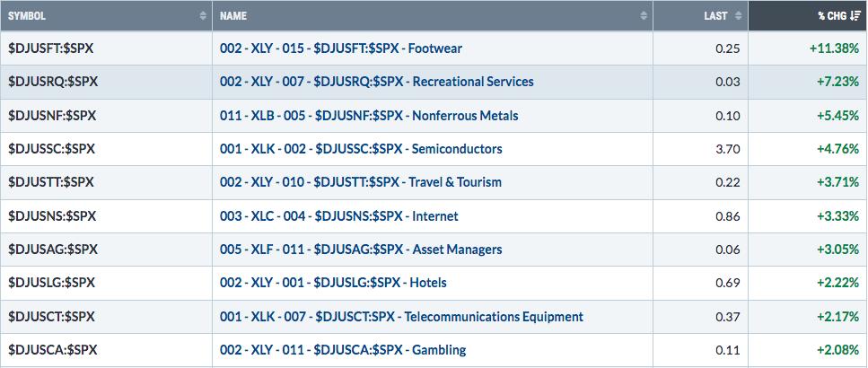
Task: Click the sort arrows icon in SYMBOL column
Action: [x=202, y=16]
